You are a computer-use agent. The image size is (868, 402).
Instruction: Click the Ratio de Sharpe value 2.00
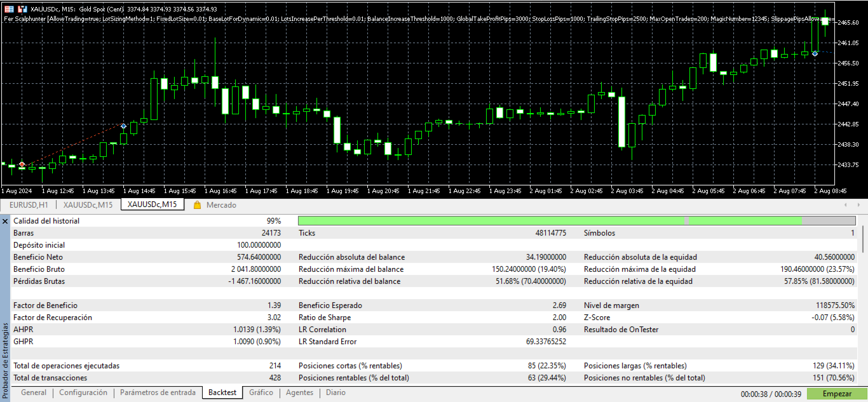(559, 318)
